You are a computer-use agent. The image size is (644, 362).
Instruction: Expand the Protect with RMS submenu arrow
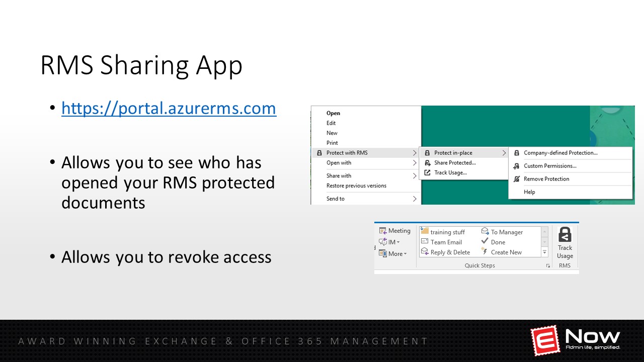[415, 153]
